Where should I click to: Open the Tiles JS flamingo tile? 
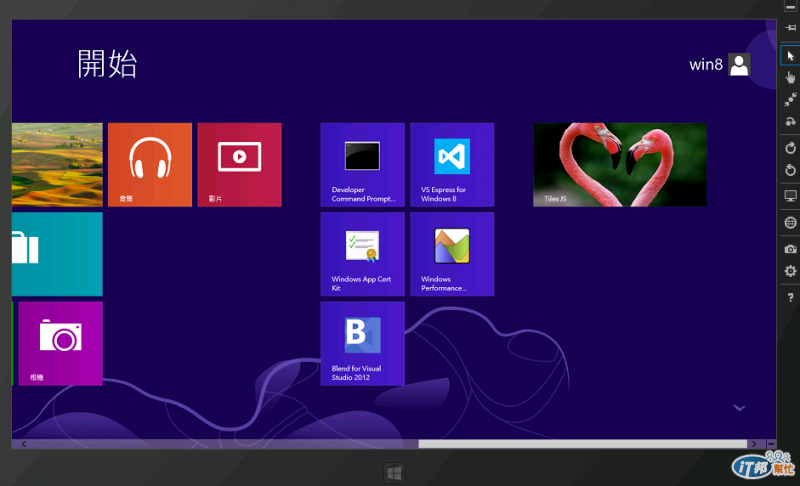point(620,165)
